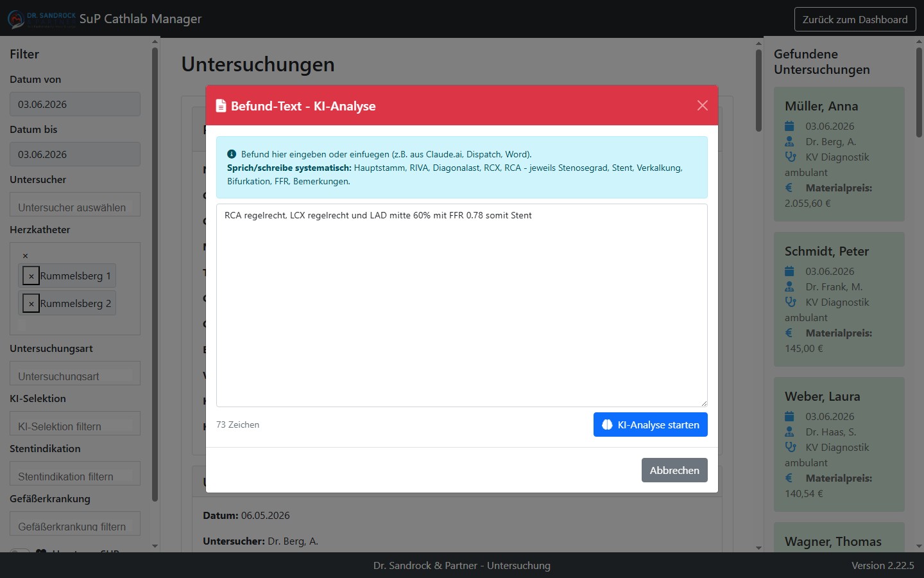Open the KI-Selektion filtern dropdown
Screen dimensions: 924x578
pos(75,423)
